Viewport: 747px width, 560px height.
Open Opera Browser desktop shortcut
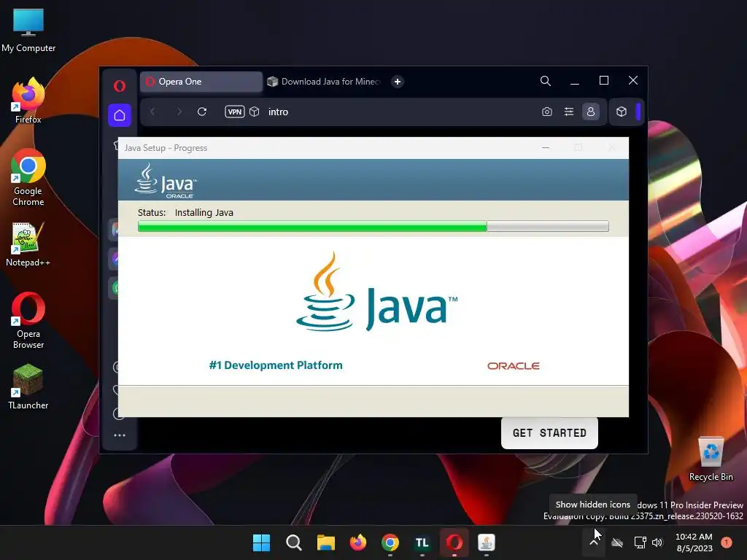28,321
